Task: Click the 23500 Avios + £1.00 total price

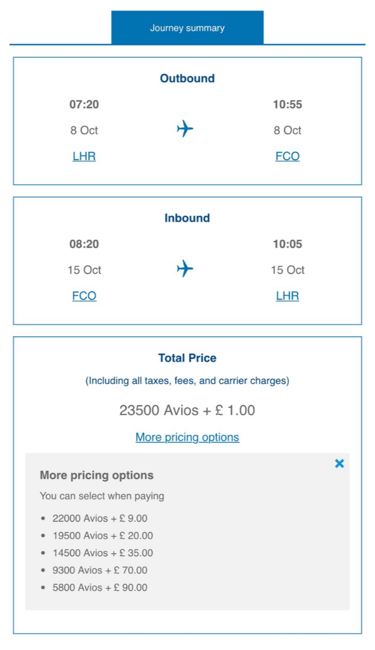Action: point(187,410)
